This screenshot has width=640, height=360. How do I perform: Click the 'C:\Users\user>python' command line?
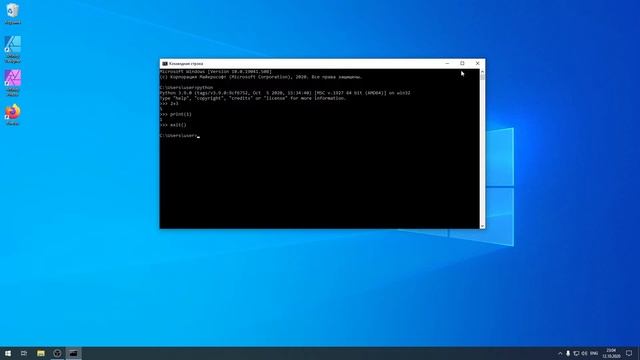[187, 88]
